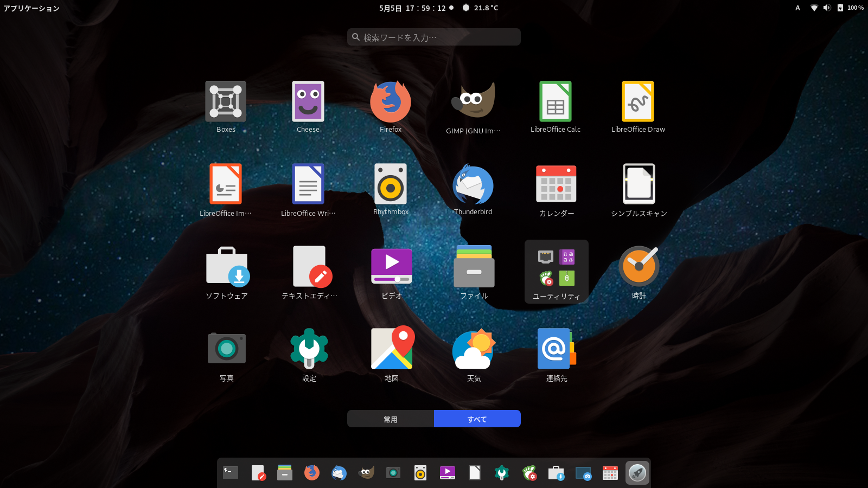Screen dimensions: 868x488
Task: Open シンプルスキャン for scanning
Action: [638, 184]
